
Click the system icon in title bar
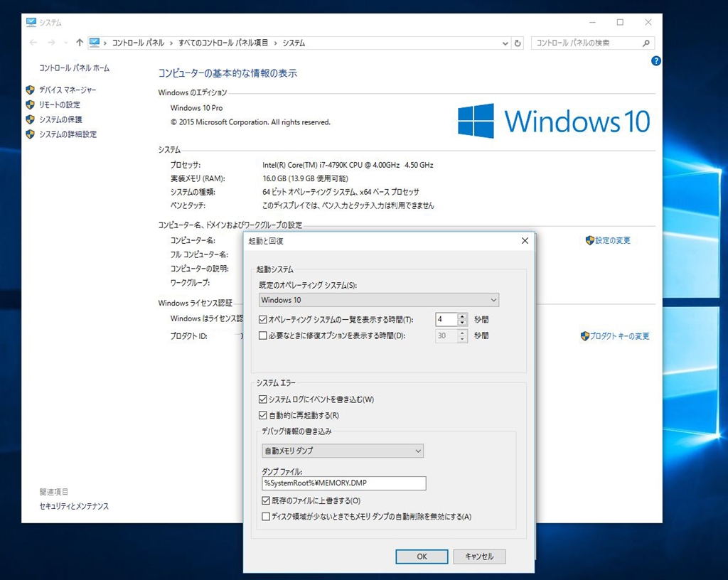coord(31,22)
